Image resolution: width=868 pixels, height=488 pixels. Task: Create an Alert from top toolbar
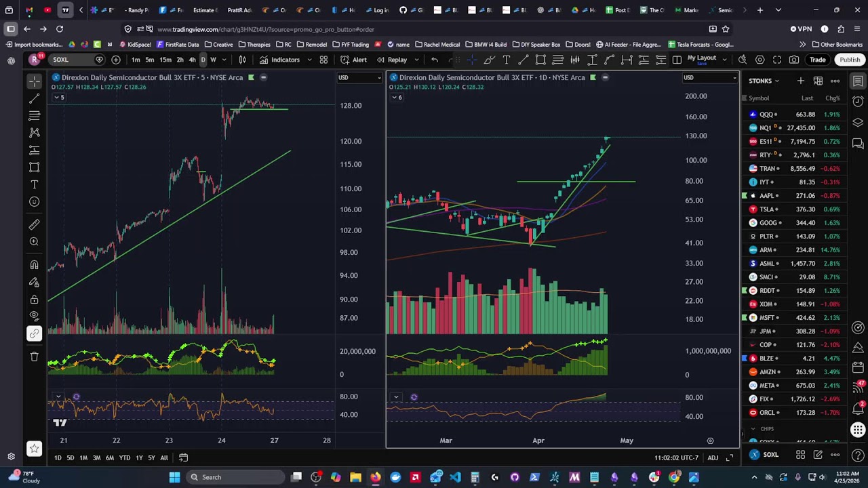tap(353, 60)
